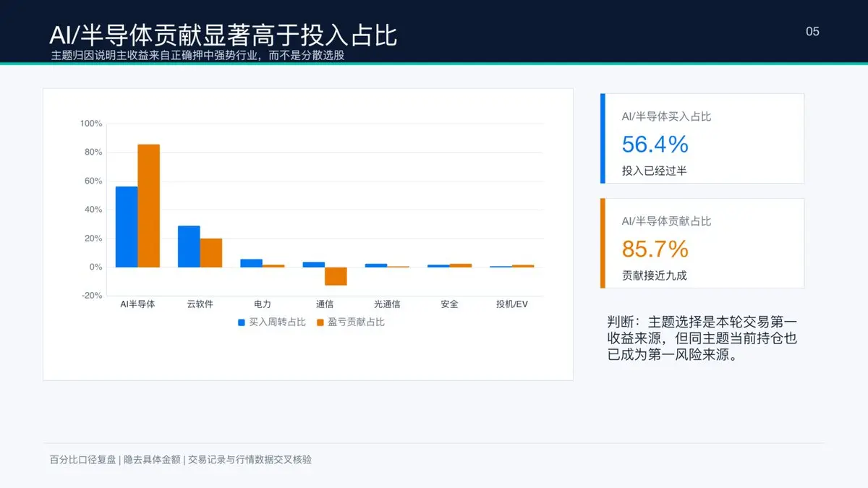Click the x-axis label 投机/EV
868x488 pixels.
point(512,304)
